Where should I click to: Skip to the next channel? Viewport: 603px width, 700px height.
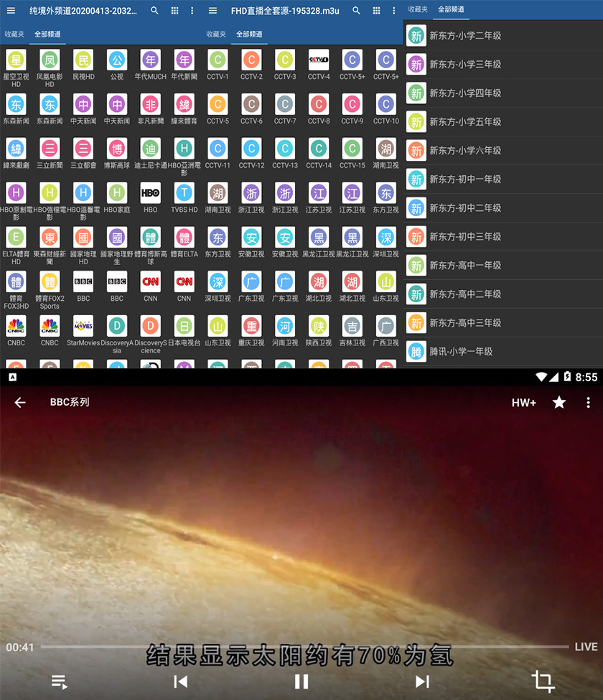point(422,681)
